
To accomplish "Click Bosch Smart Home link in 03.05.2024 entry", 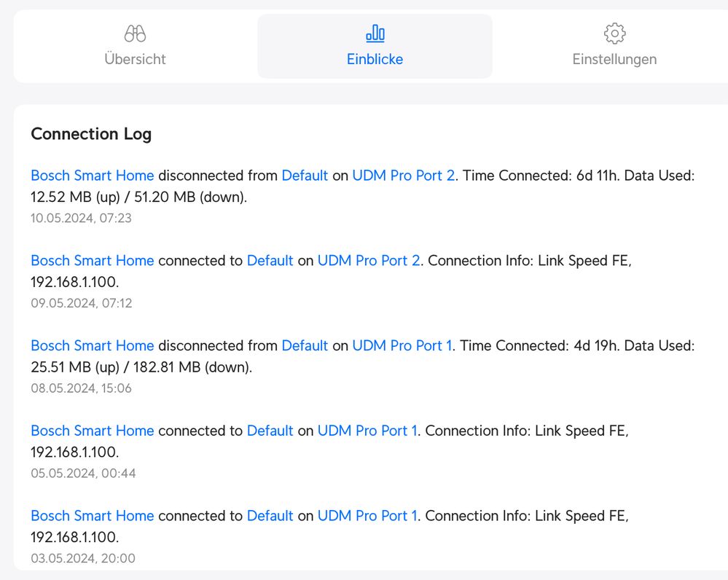I will [x=93, y=517].
